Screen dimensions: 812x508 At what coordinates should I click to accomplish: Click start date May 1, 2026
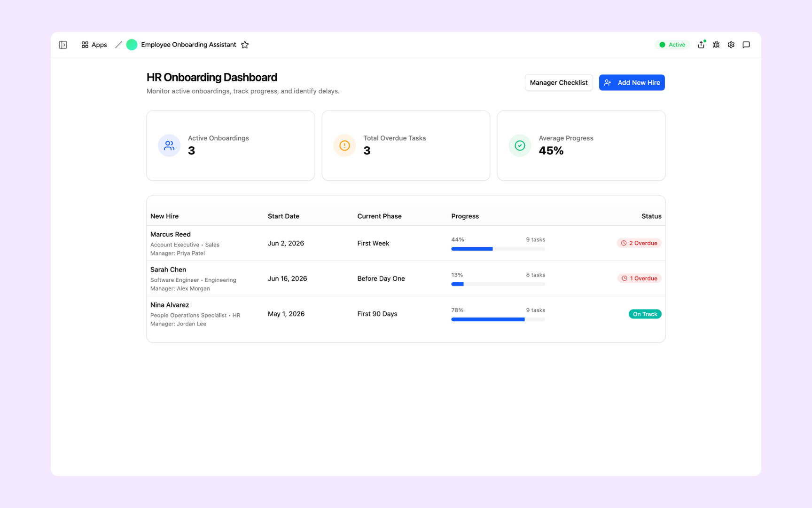[286, 314]
